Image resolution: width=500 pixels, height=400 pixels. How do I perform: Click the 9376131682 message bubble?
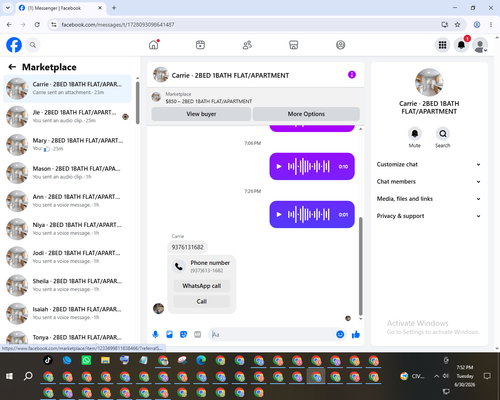[187, 247]
